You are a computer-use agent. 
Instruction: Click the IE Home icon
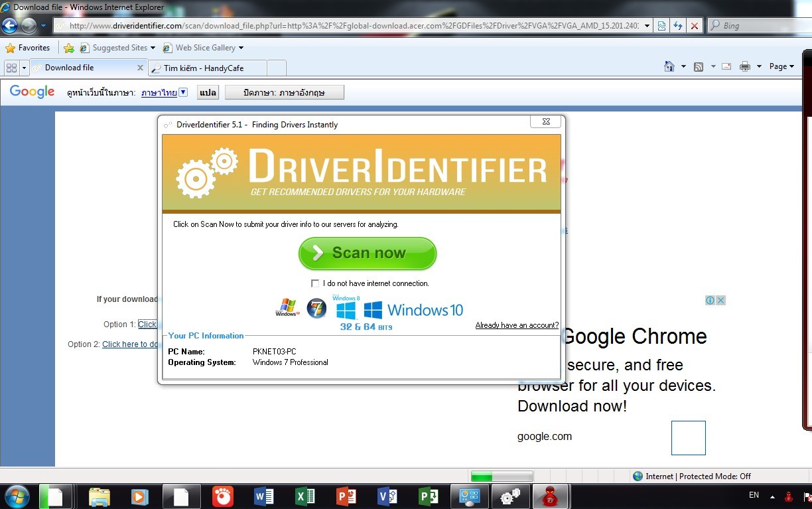pos(669,66)
